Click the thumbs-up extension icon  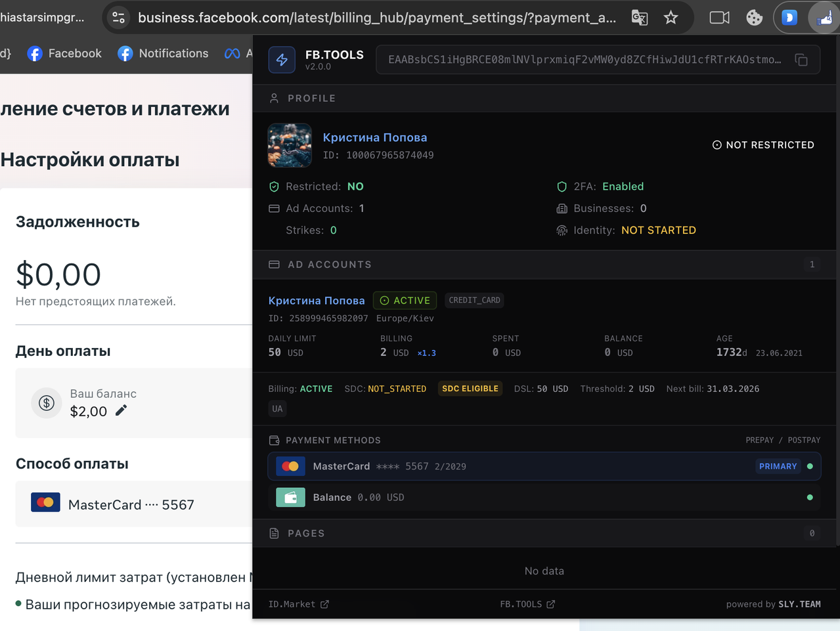point(825,18)
